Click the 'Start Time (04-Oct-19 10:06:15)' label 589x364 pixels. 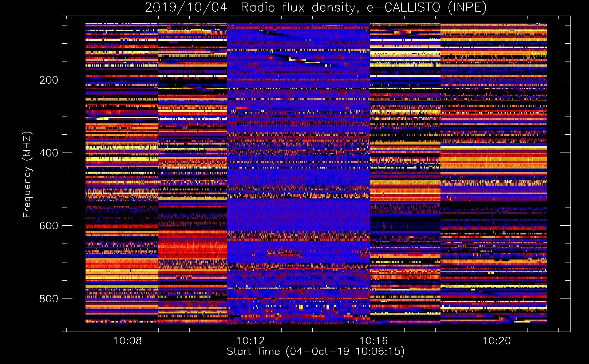[x=316, y=352]
